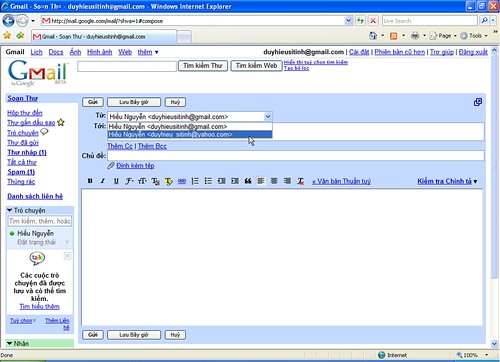Click the Print icon in IE toolbar
The height and width of the screenshot is (362, 500).
[x=415, y=35]
